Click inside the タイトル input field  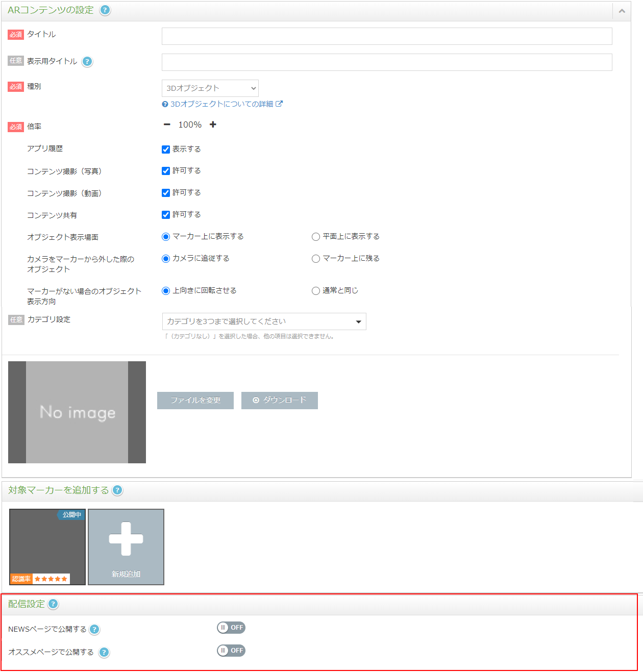point(387,36)
